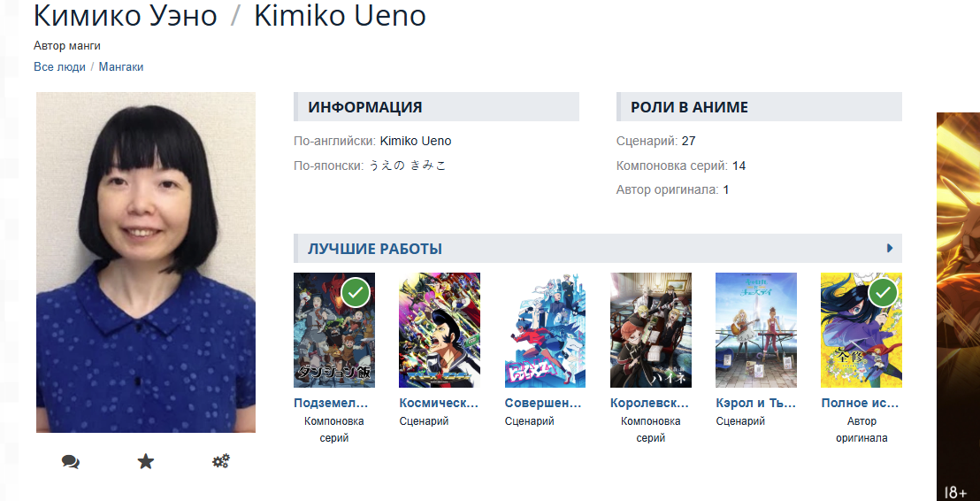
Task: Go to Все люди breadcrumb
Action: [59, 67]
